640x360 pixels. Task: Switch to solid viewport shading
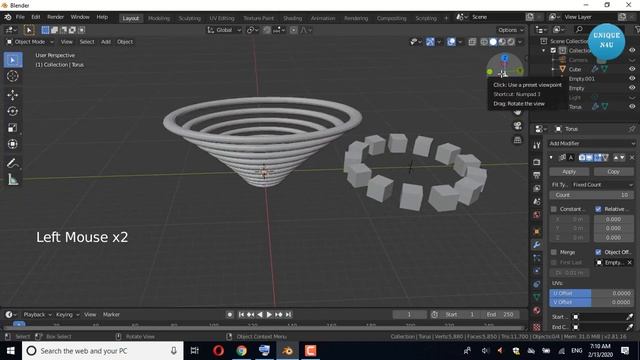click(493, 42)
